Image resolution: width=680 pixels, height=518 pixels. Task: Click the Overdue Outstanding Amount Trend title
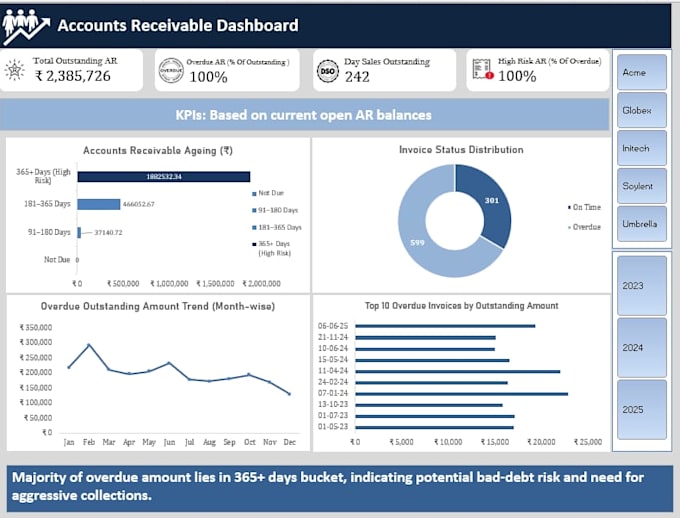[x=158, y=306]
